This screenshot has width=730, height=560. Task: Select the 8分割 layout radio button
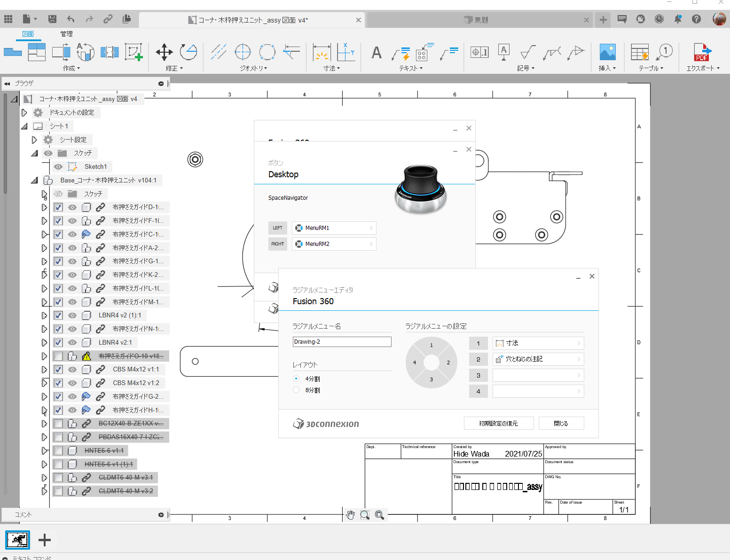click(x=296, y=390)
